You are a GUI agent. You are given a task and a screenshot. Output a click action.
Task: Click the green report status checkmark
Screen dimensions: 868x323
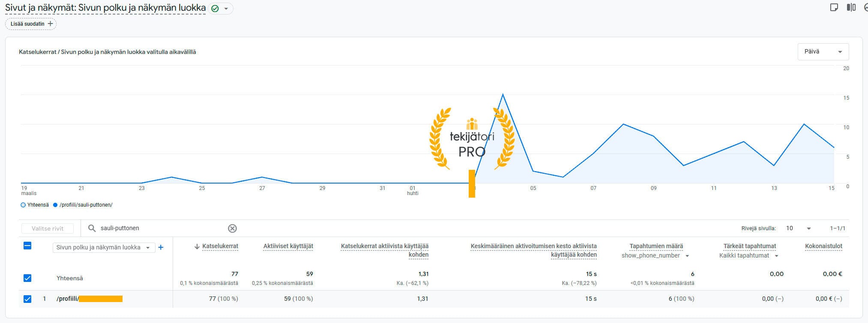pos(216,9)
